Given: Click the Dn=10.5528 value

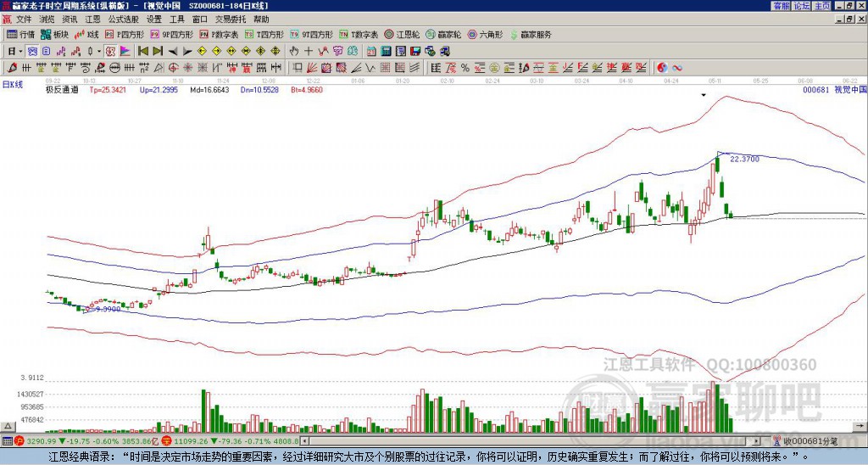Looking at the screenshot, I should tap(259, 89).
